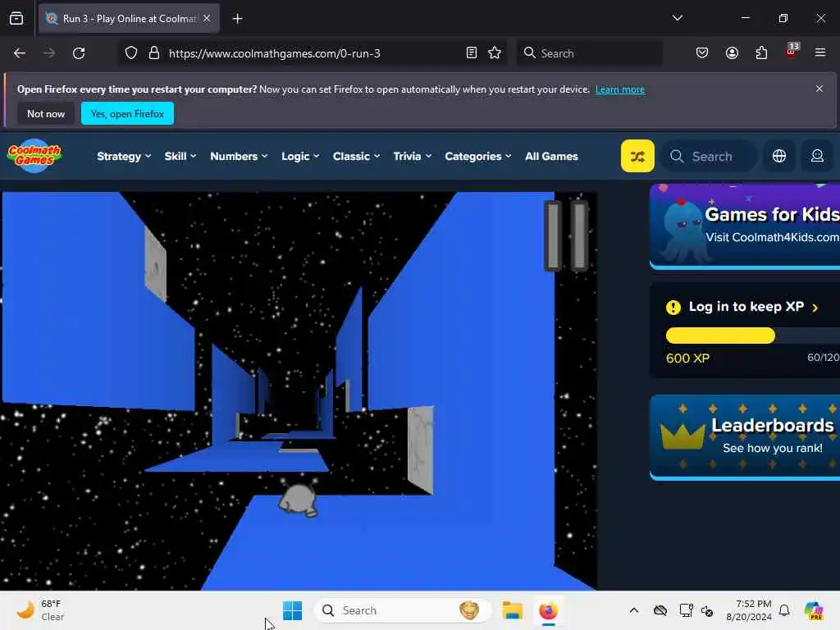Viewport: 840px width, 630px height.
Task: Open File Explorer from taskbar
Action: point(512,610)
